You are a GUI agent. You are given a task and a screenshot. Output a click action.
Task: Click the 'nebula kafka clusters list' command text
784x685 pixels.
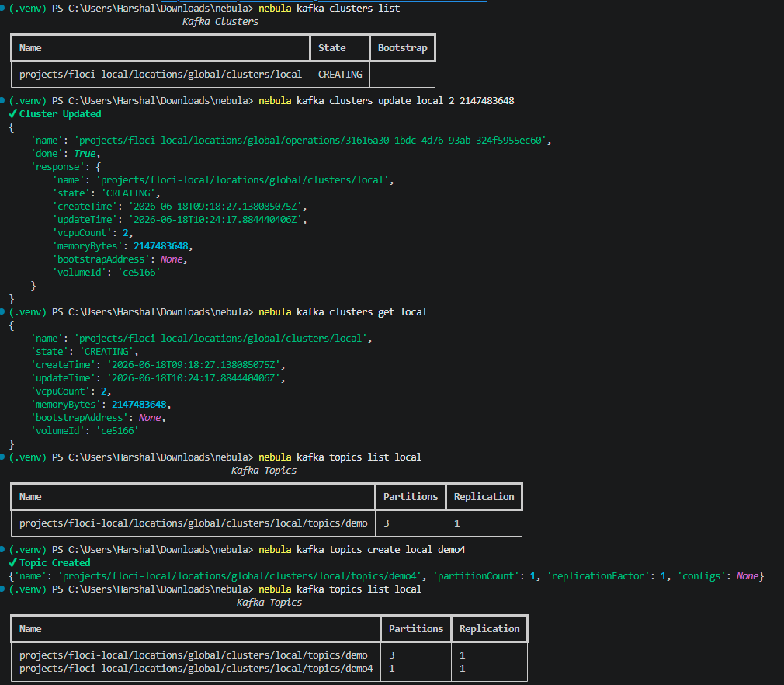(x=329, y=9)
